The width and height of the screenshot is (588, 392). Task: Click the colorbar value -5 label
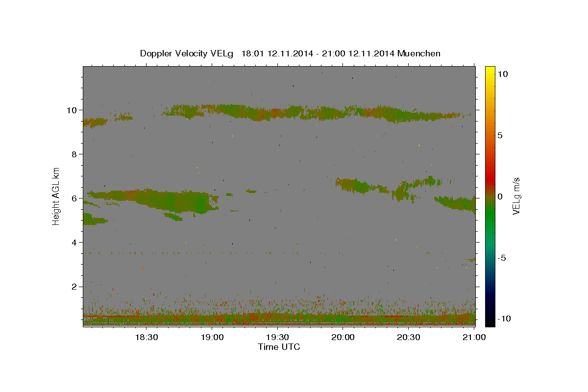tap(502, 258)
